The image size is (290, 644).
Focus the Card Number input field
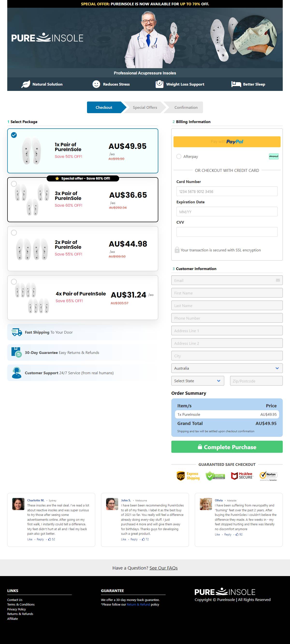coord(227,191)
